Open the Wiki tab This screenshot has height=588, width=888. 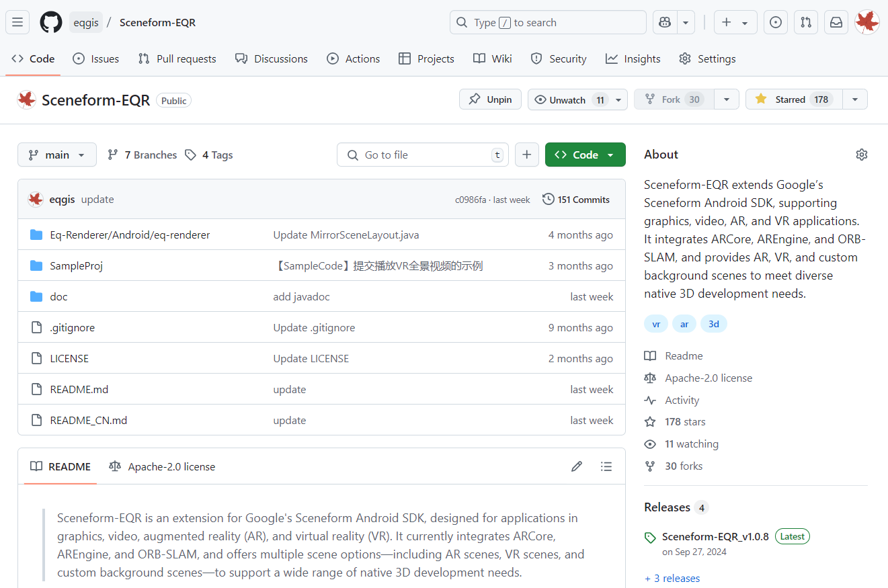point(493,58)
